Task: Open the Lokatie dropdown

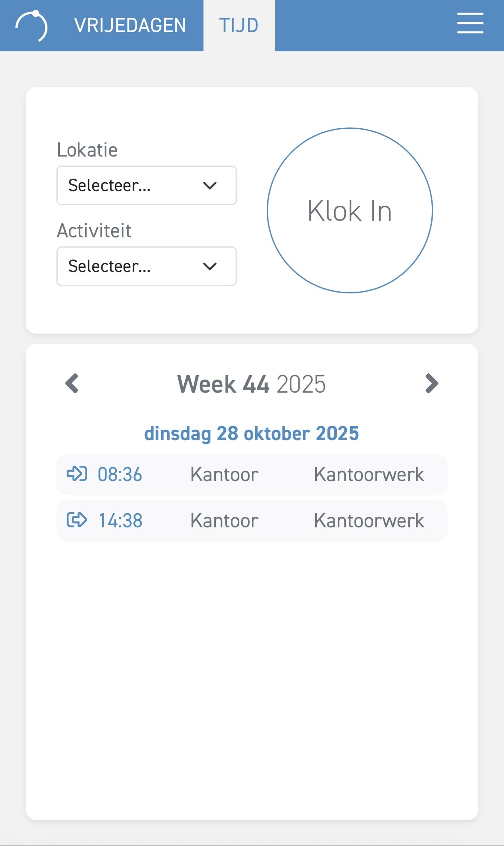Action: (146, 186)
